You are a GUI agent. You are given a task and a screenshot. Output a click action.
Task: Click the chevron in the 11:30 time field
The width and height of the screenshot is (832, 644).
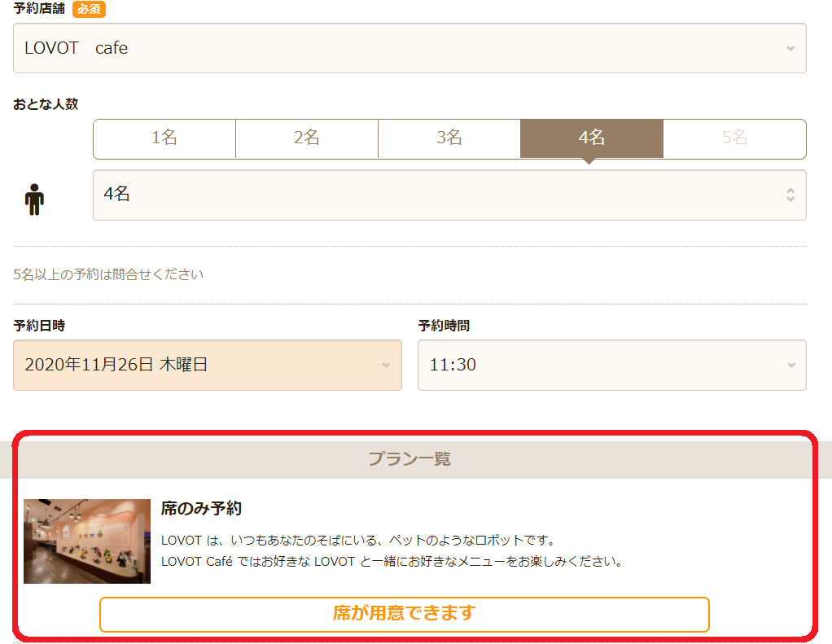pos(791,365)
